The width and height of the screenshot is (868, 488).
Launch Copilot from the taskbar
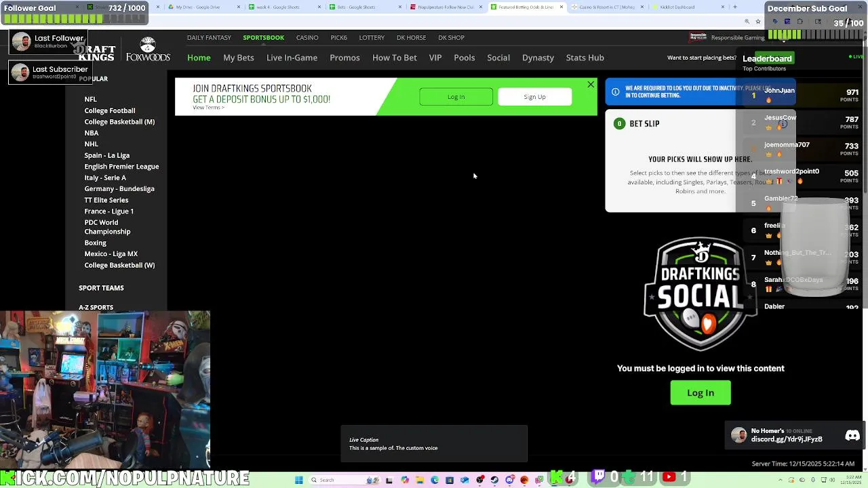[405, 480]
